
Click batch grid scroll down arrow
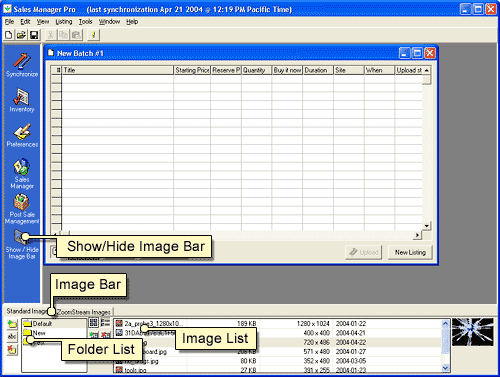427,226
